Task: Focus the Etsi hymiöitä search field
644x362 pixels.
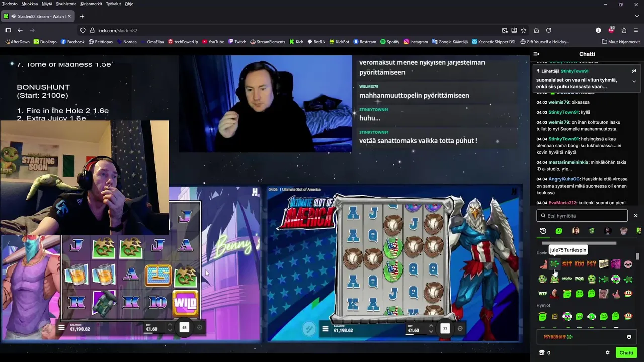Action: [x=582, y=216]
